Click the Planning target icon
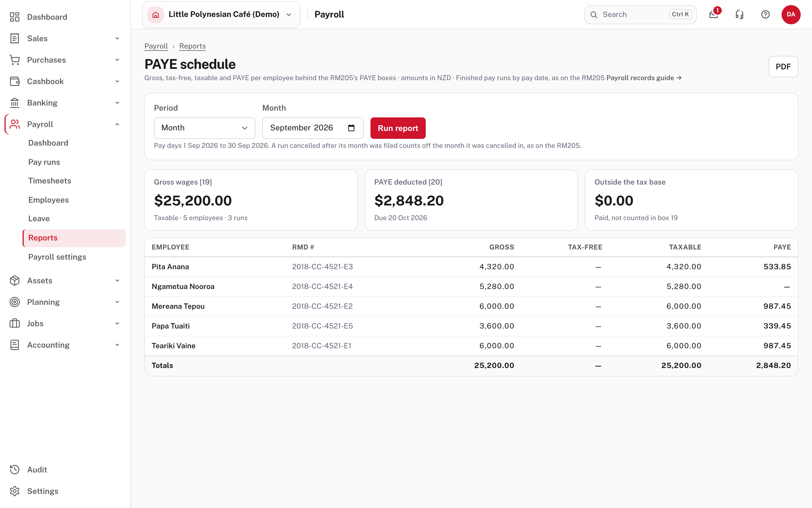Screen dimensions: 812x508 [15, 302]
